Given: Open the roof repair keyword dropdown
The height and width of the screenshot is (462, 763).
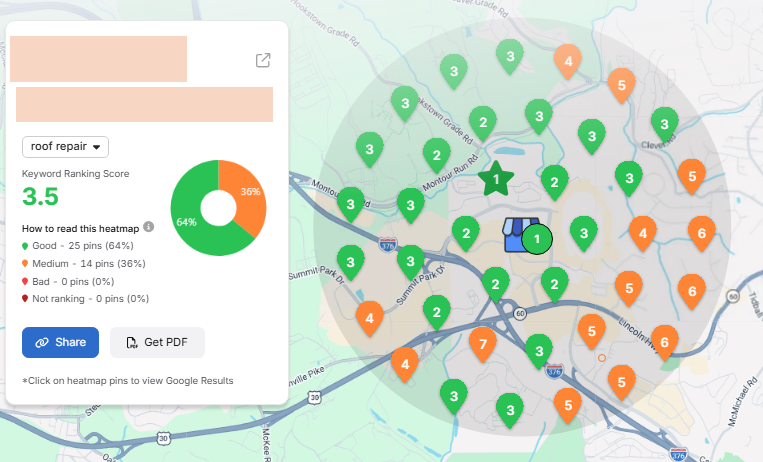Looking at the screenshot, I should coord(65,147).
